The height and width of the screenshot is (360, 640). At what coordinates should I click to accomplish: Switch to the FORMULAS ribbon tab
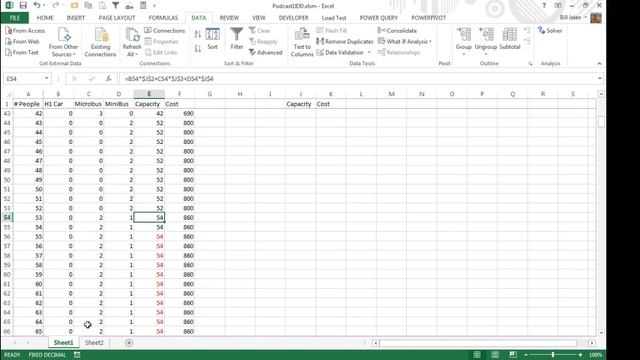(163, 18)
